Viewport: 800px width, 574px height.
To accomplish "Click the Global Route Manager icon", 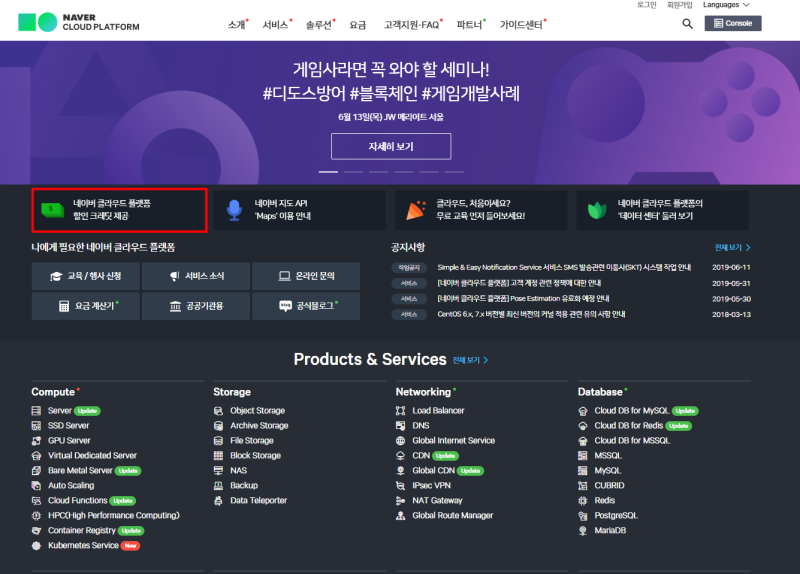I will (x=401, y=516).
